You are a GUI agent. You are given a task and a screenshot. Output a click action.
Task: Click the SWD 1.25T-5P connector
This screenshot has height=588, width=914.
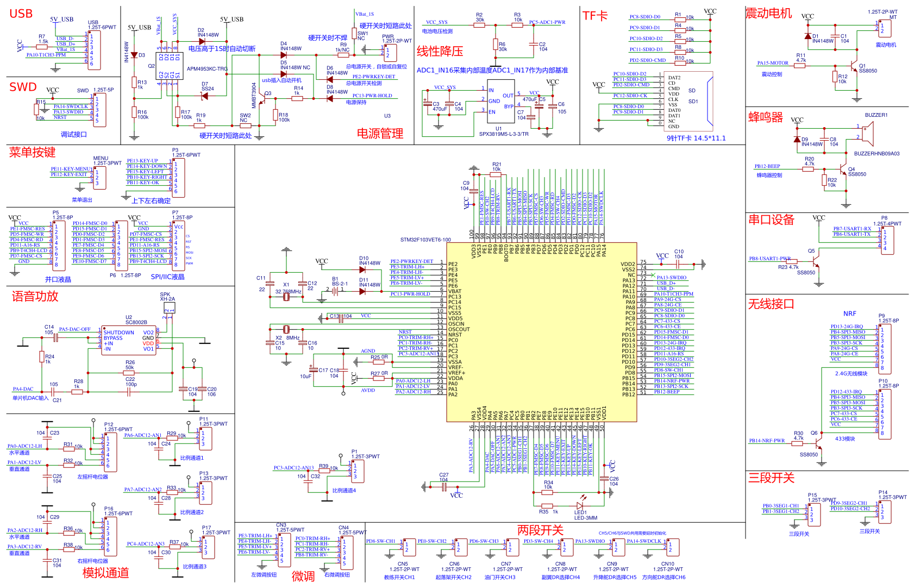(x=99, y=110)
